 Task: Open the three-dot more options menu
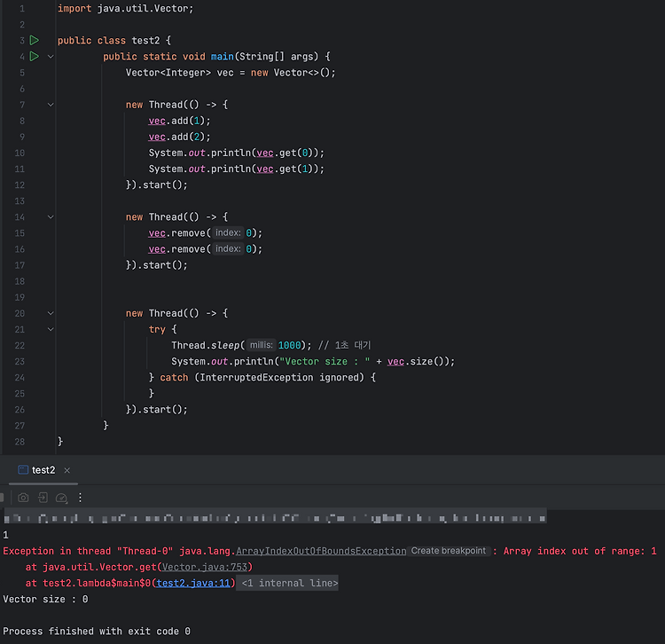click(80, 498)
